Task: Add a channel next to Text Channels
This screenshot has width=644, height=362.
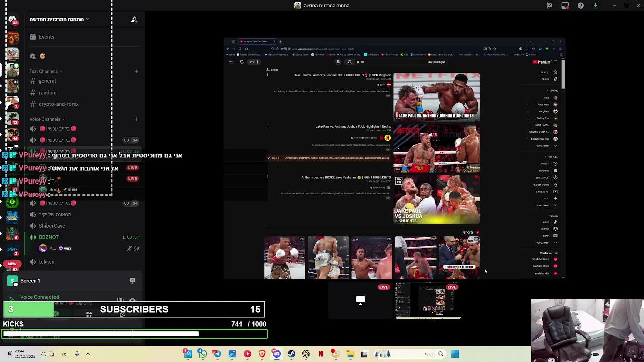Action: pyautogui.click(x=136, y=71)
